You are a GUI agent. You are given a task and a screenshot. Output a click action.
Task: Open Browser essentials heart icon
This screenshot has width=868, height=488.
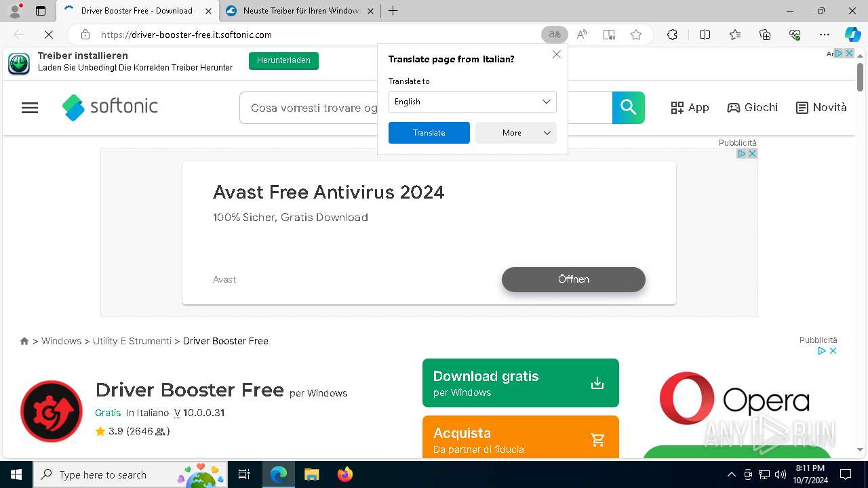(x=795, y=35)
